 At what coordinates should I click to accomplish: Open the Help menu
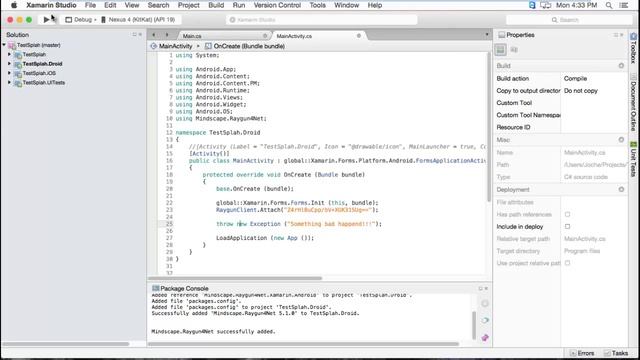pyautogui.click(x=375, y=5)
